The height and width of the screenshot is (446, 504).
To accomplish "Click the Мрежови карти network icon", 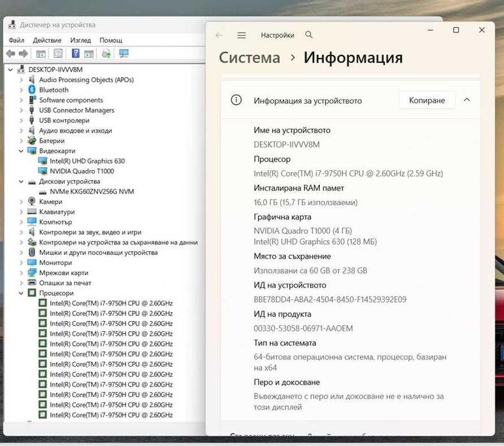I will click(32, 273).
